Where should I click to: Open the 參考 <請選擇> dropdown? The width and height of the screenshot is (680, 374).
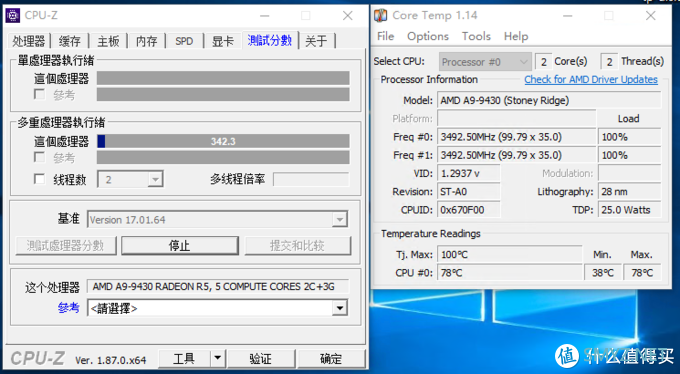(217, 308)
